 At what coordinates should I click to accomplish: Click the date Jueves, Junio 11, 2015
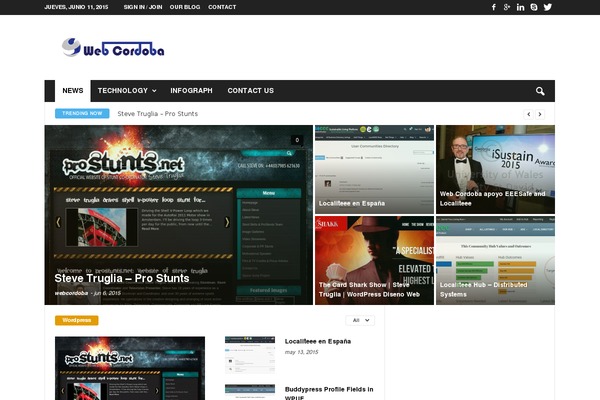(76, 7)
